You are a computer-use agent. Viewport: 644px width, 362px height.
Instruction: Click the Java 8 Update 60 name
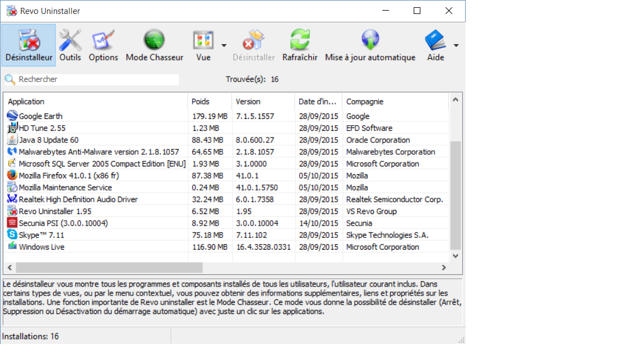click(49, 140)
